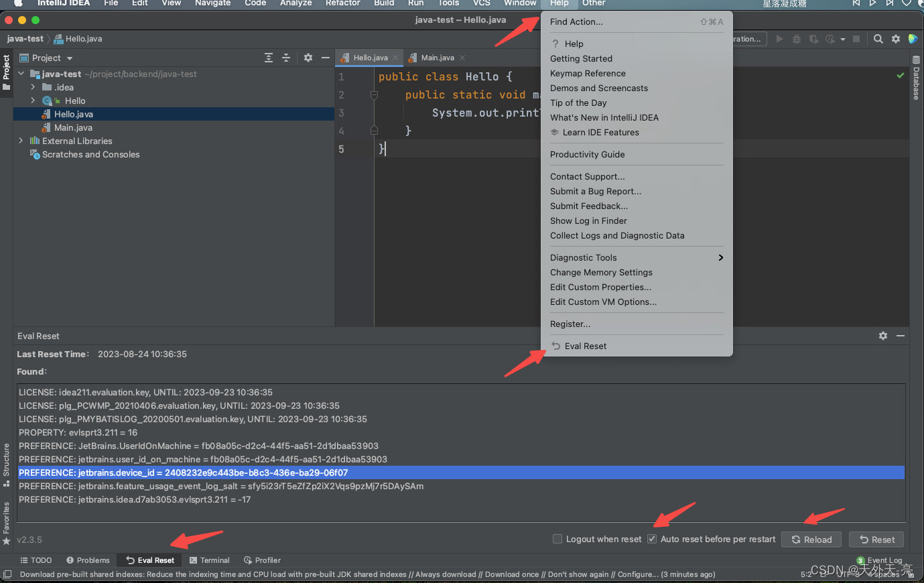Click the Collapse All icon in Project panel
924x583 pixels.
pos(286,58)
